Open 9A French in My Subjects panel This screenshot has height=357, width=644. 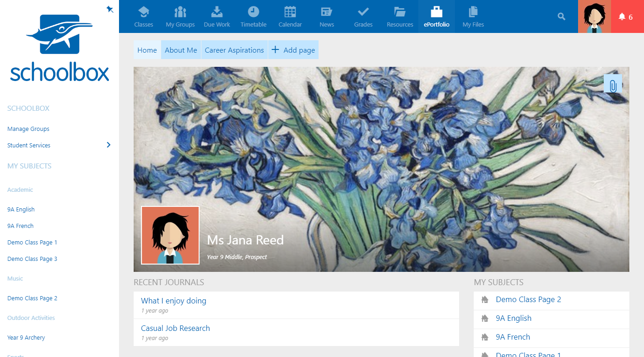point(513,337)
